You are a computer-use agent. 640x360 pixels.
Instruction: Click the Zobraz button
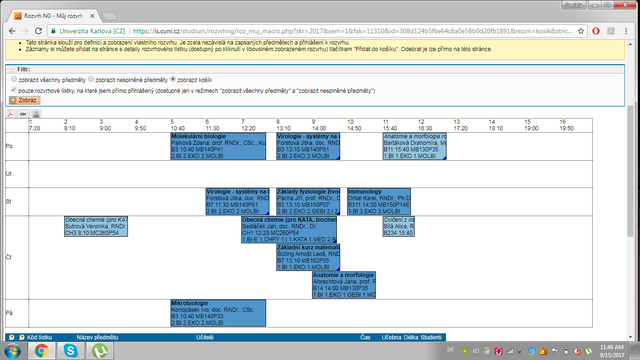click(x=24, y=100)
